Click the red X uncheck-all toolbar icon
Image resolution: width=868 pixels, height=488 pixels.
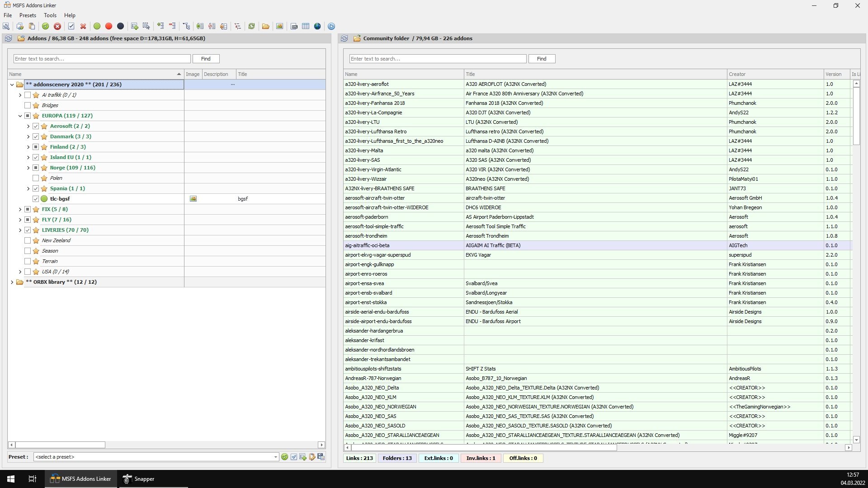coord(83,26)
